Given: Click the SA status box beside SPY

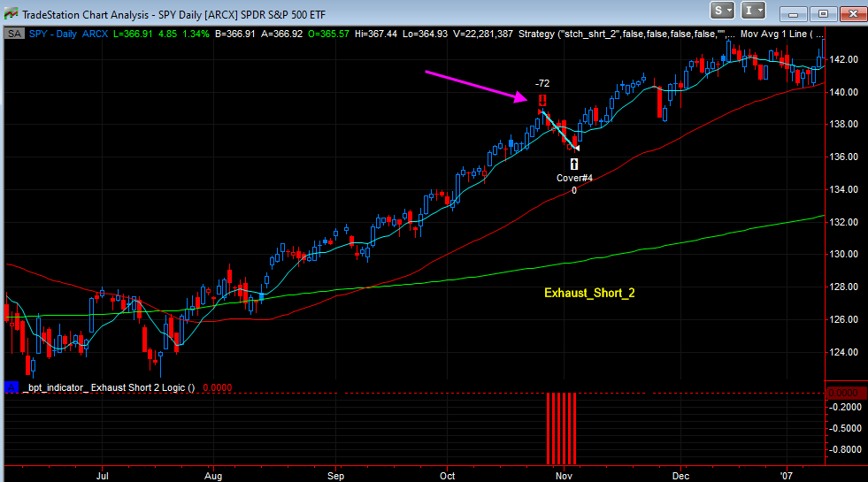Looking at the screenshot, I should point(15,34).
